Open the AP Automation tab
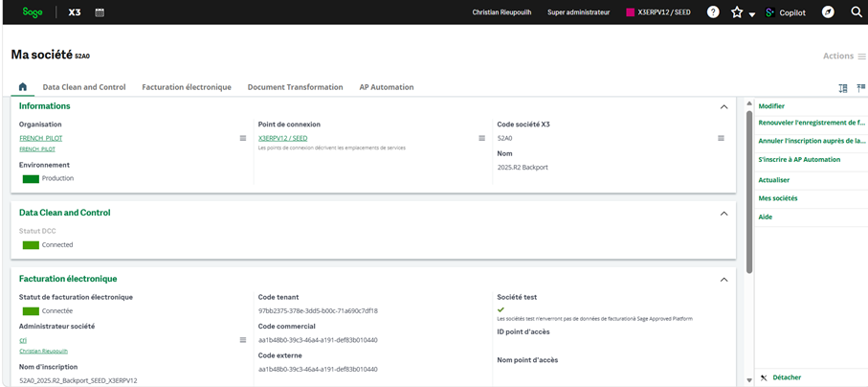This screenshot has width=868, height=387. (x=387, y=87)
